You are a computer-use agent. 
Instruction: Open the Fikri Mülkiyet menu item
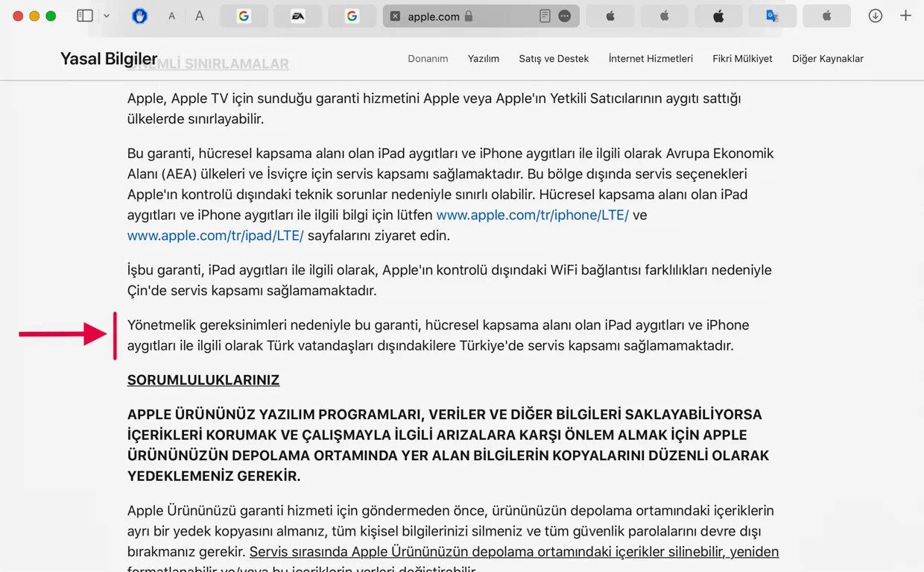coord(742,58)
